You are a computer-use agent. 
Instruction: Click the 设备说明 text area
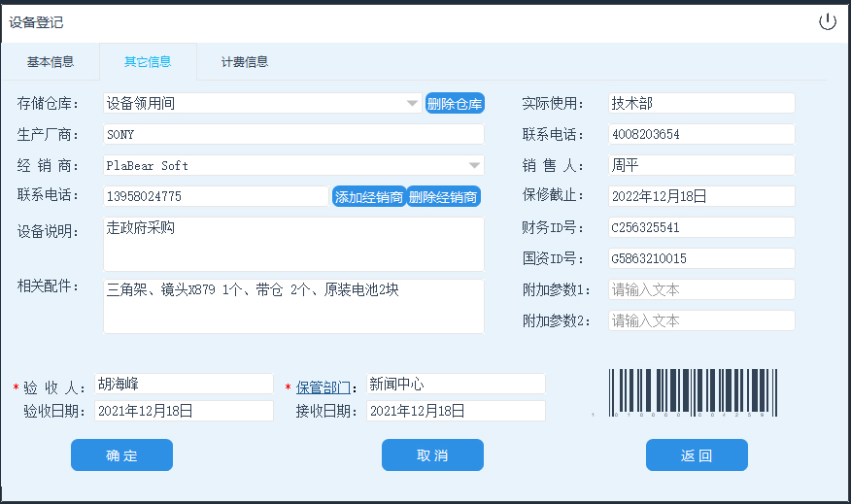(x=293, y=244)
